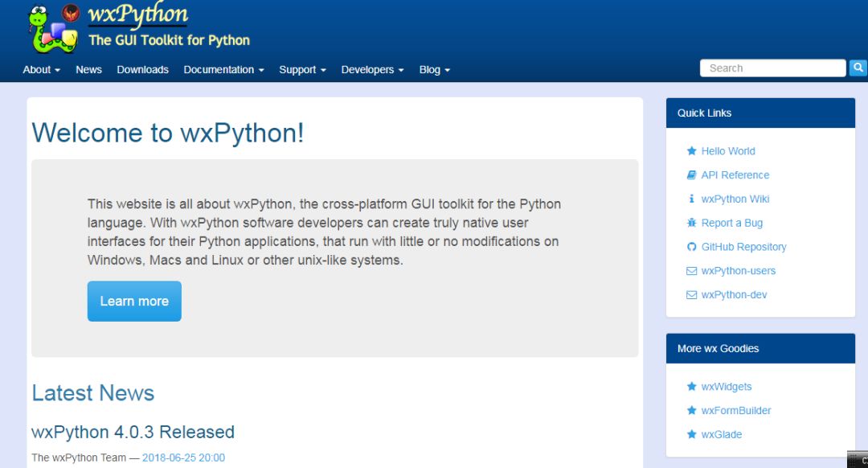Image resolution: width=868 pixels, height=468 pixels.
Task: Click the info icon beside wxPython Wiki
Action: (691, 199)
